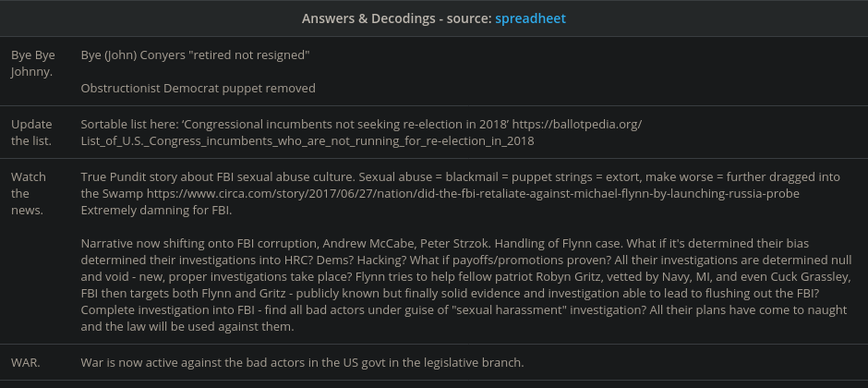Click the Conyers "retired not resigned" line
This screenshot has height=388, width=868.
[195, 55]
